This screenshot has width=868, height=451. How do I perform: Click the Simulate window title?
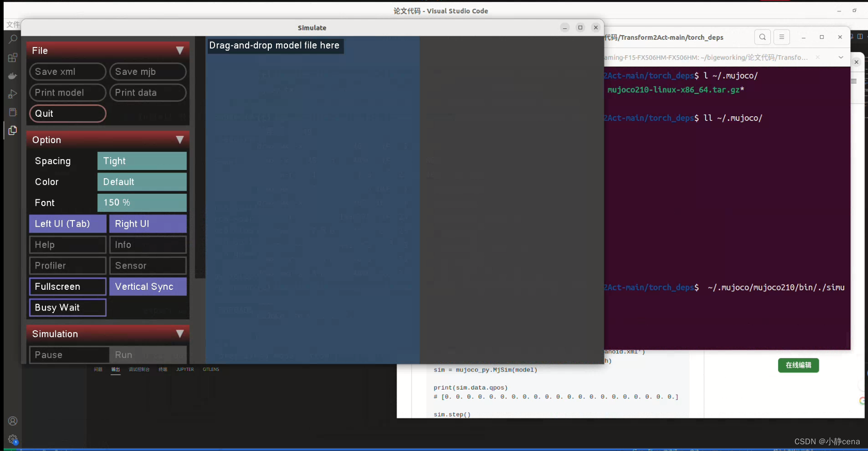point(312,28)
